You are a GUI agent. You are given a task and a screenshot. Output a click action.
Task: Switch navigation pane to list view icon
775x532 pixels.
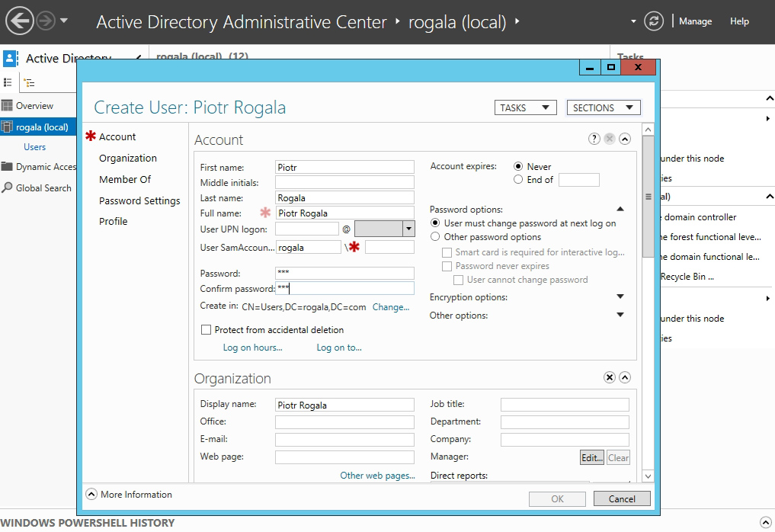tap(8, 82)
